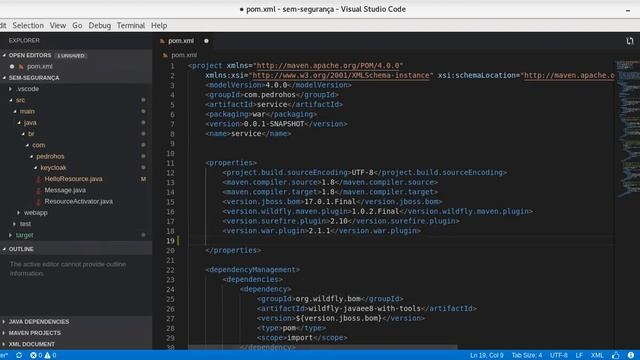Screen dimensions: 640x360
Task: Collapse the OPEN EDITORS section
Action: coord(4,55)
